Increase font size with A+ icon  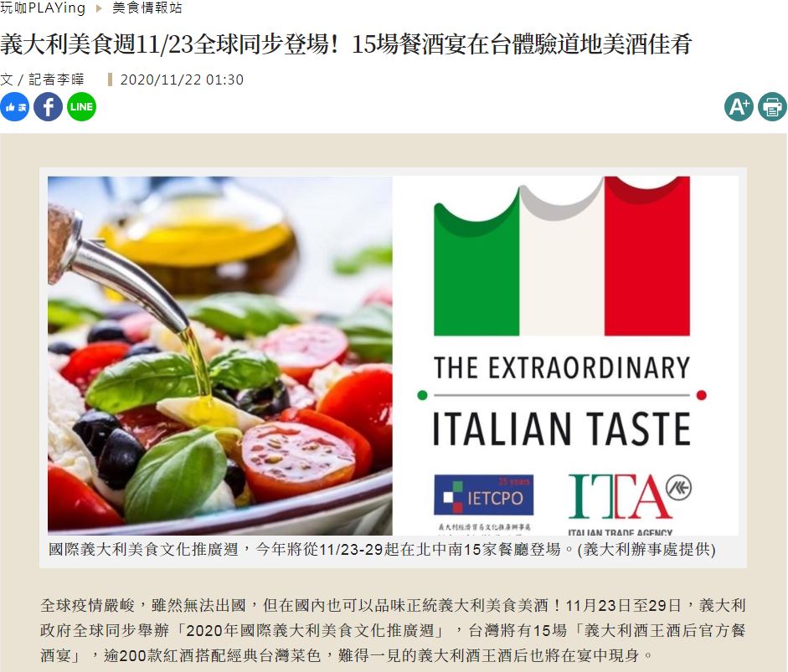(x=739, y=107)
